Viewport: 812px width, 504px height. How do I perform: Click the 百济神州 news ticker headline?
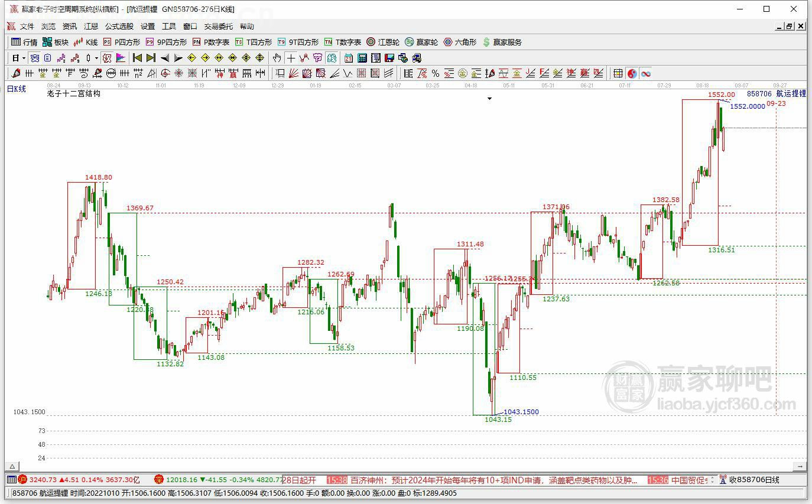coord(494,480)
